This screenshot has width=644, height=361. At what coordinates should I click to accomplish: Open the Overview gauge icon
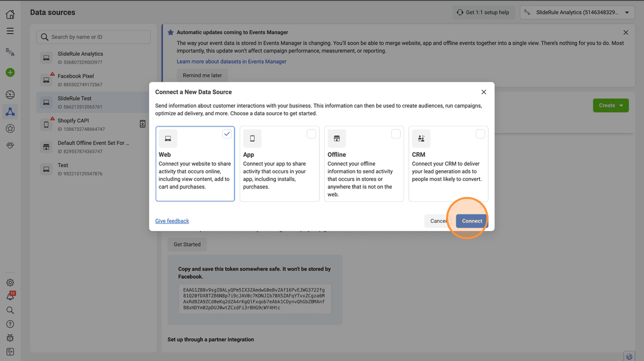(10, 95)
